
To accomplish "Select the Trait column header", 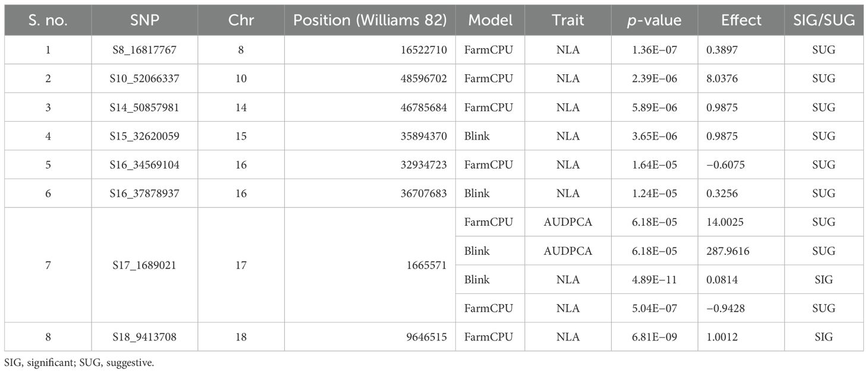I will (x=568, y=21).
